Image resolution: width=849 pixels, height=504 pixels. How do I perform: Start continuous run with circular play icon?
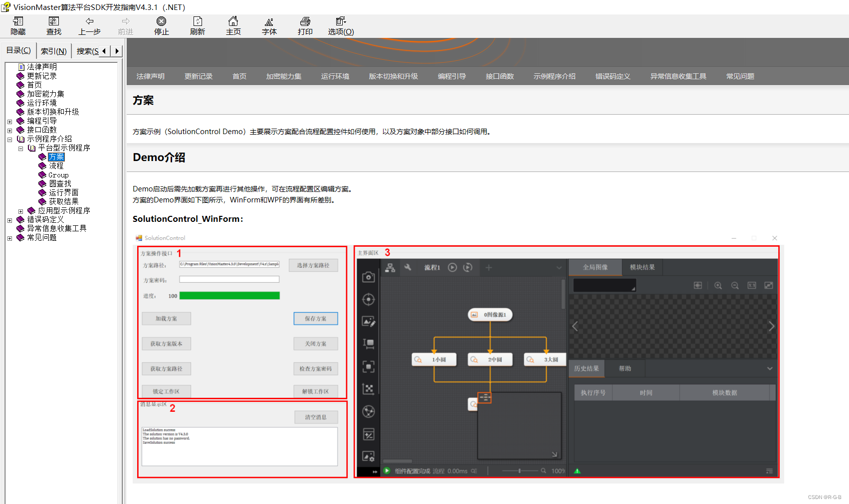coord(468,267)
